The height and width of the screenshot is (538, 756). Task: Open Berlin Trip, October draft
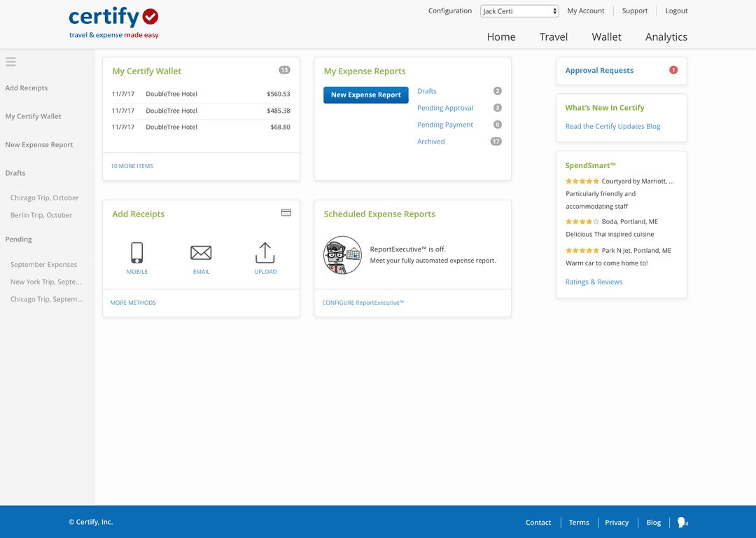tap(41, 215)
